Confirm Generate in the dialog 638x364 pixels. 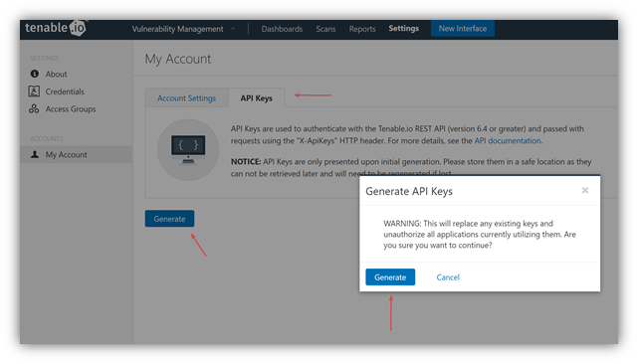coord(390,276)
